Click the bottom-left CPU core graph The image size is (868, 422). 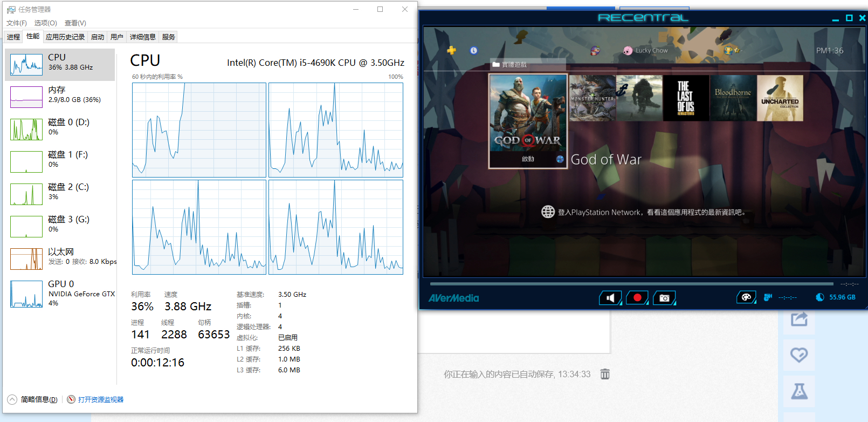click(x=199, y=227)
